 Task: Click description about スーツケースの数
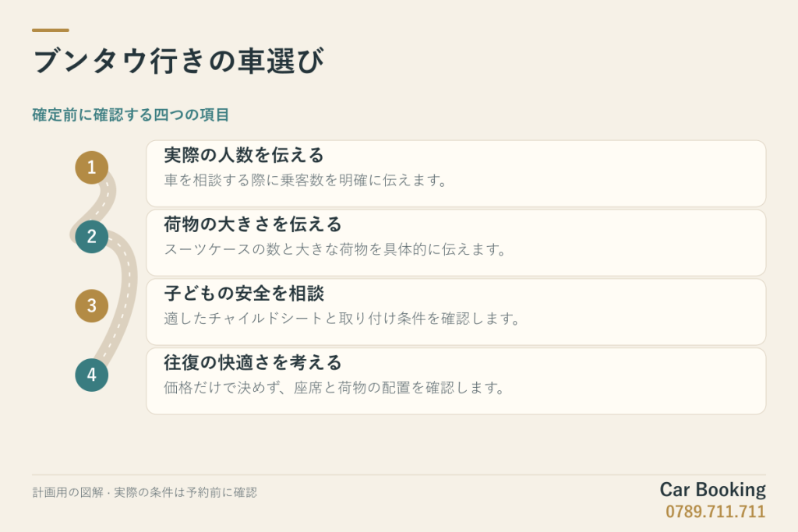pyautogui.click(x=335, y=249)
